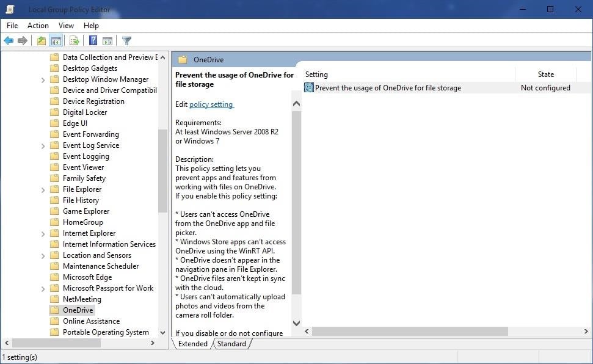The height and width of the screenshot is (364, 593).
Task: Click the Export List toolbar icon
Action: [74, 41]
